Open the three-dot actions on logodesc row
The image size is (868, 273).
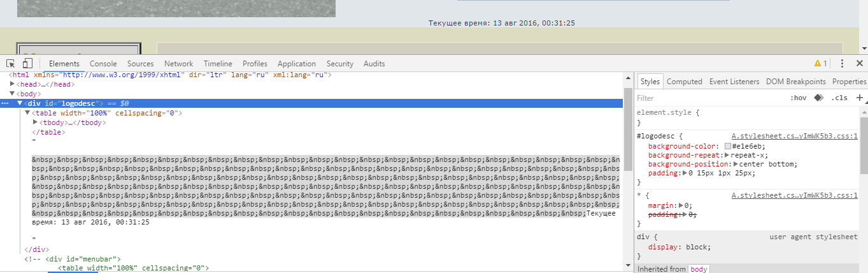click(5, 103)
